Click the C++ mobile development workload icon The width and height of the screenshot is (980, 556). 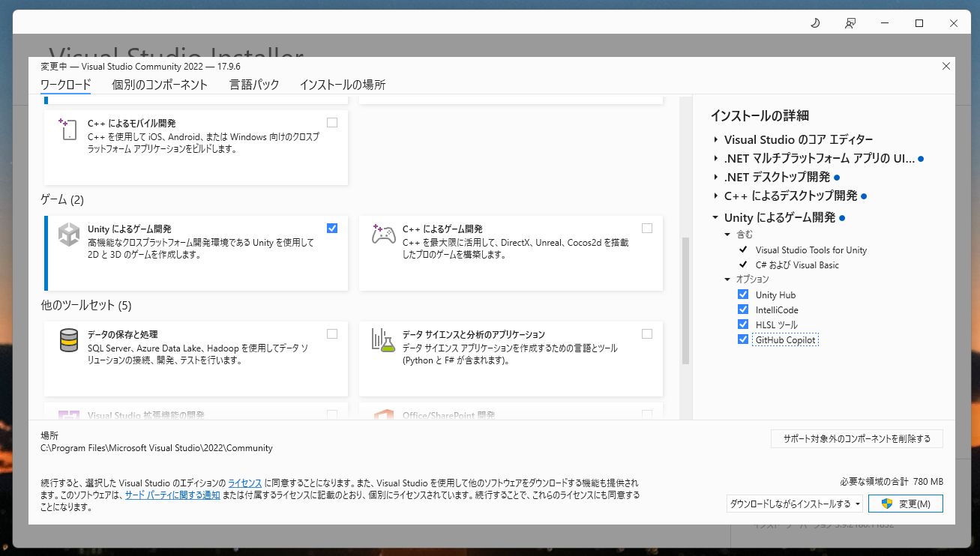coord(68,129)
